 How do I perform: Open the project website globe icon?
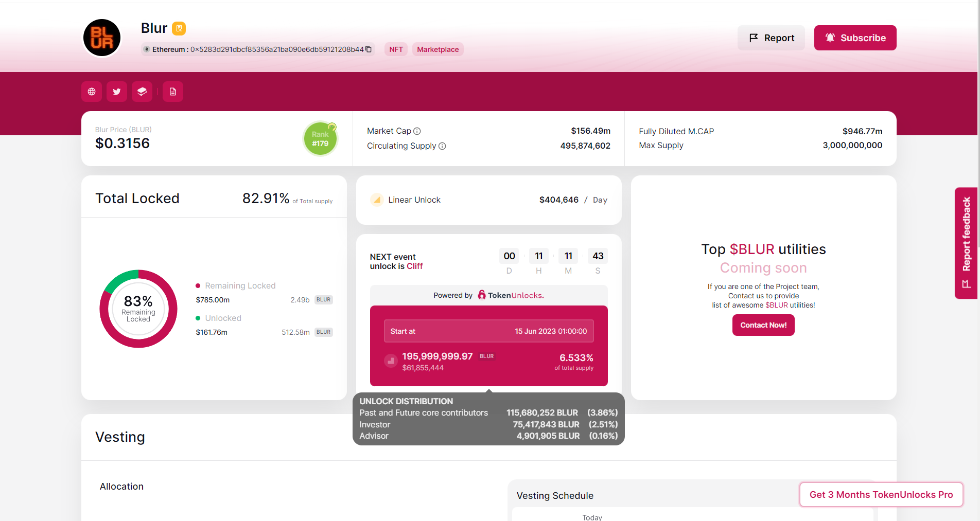92,92
